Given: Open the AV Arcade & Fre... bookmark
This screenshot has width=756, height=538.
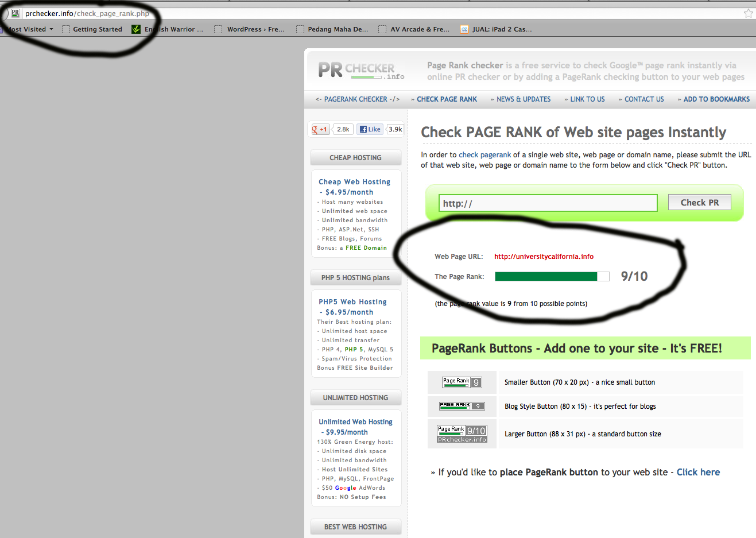Looking at the screenshot, I should coord(414,29).
